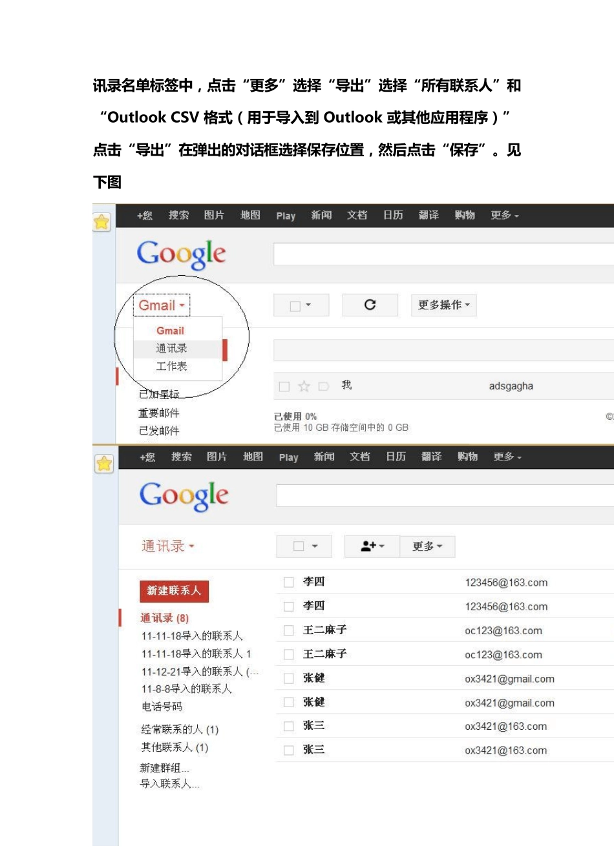Star the adsgagha email message
Screen dimensions: 614x868
[304, 386]
